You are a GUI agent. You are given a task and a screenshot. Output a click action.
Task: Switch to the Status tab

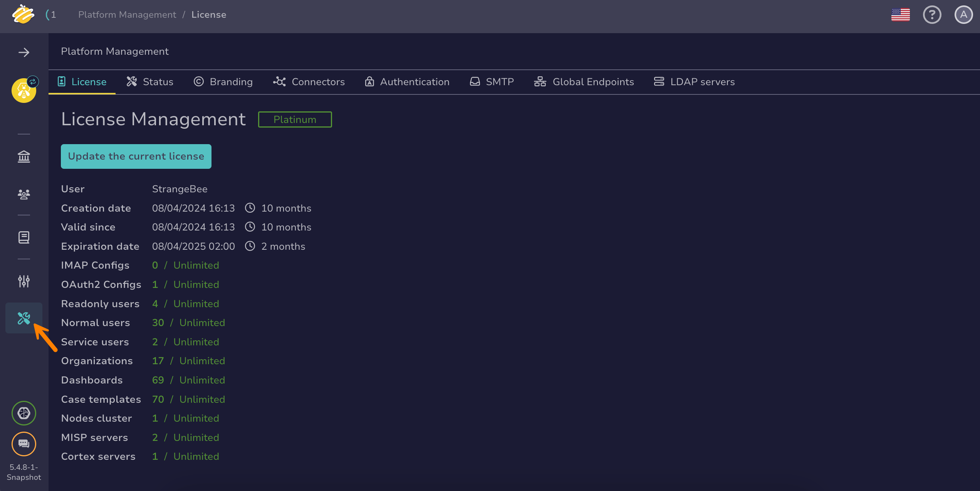pos(150,82)
